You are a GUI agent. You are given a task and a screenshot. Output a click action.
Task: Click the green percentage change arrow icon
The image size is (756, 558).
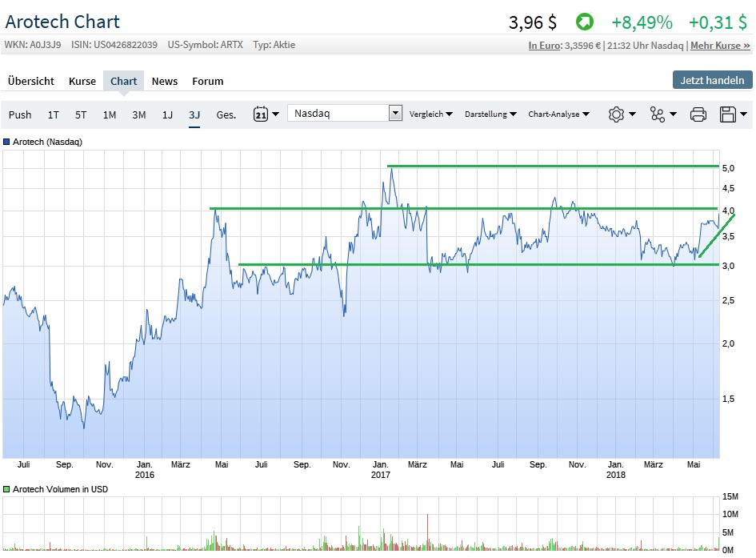click(x=584, y=22)
